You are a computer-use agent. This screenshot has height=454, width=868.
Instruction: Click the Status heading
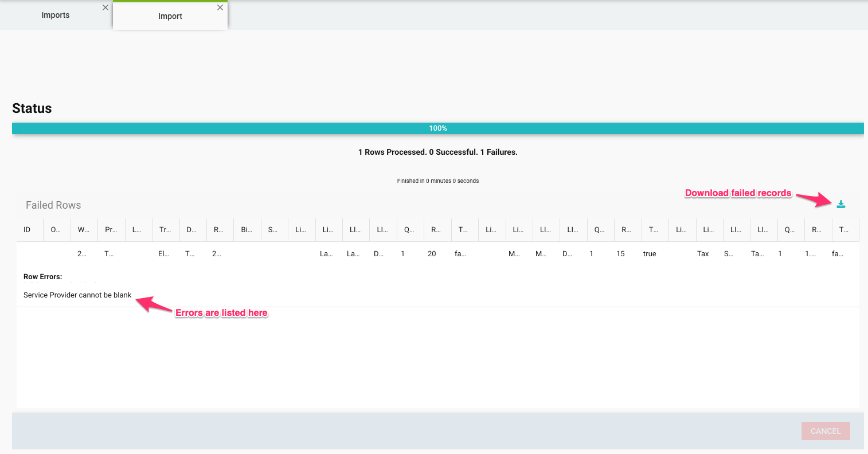(32, 108)
